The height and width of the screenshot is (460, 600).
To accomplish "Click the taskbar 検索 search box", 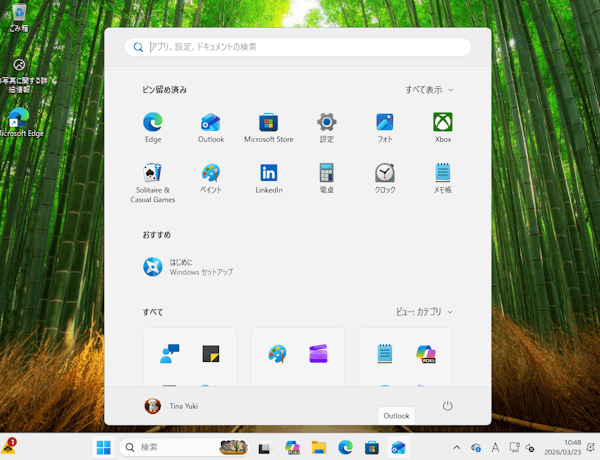I will [x=185, y=447].
